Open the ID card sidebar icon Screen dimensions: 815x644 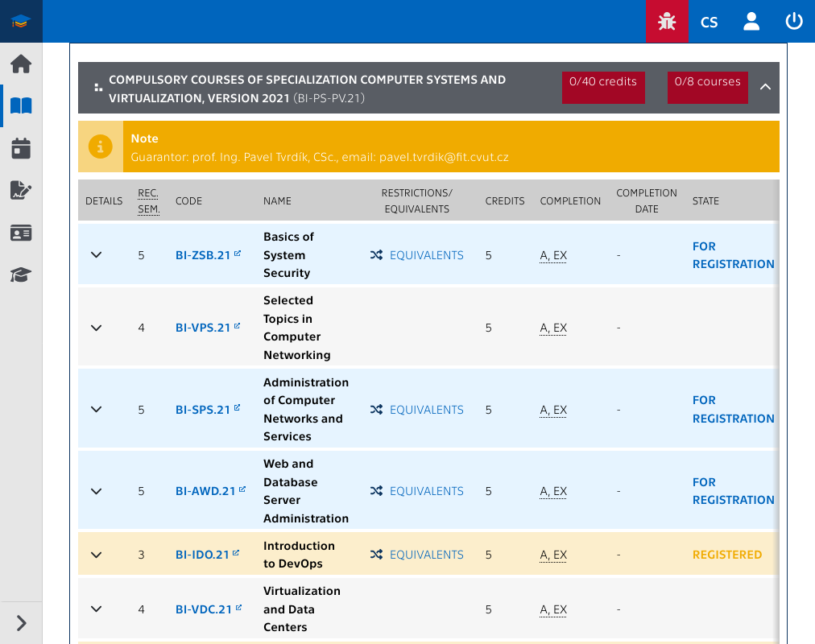(21, 233)
